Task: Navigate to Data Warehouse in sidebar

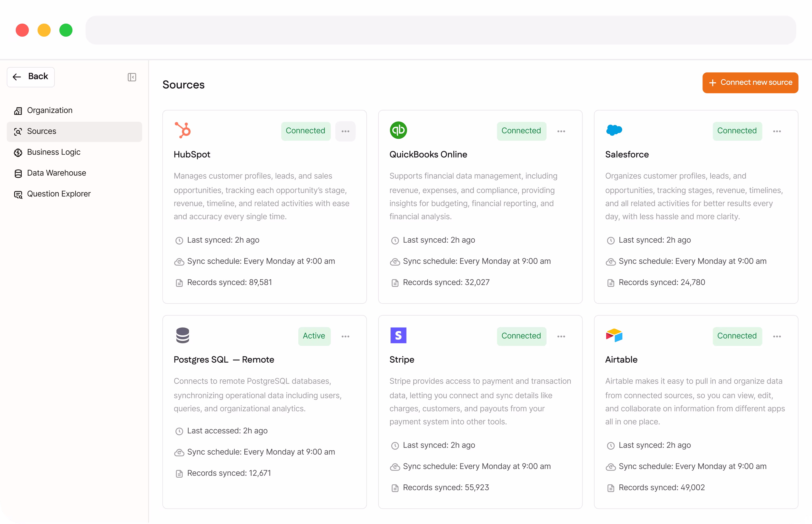Action: click(74, 173)
